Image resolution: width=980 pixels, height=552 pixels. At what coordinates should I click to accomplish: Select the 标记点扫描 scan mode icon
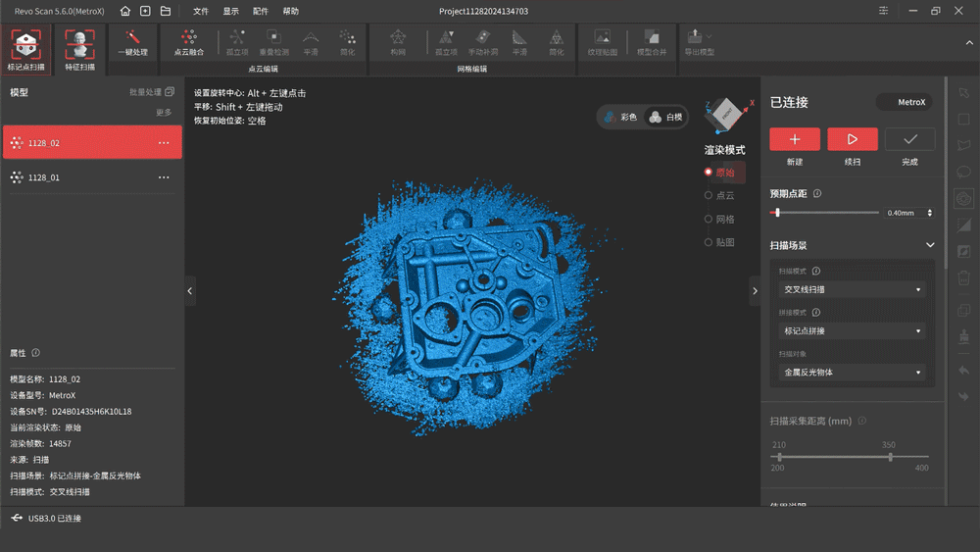point(25,48)
